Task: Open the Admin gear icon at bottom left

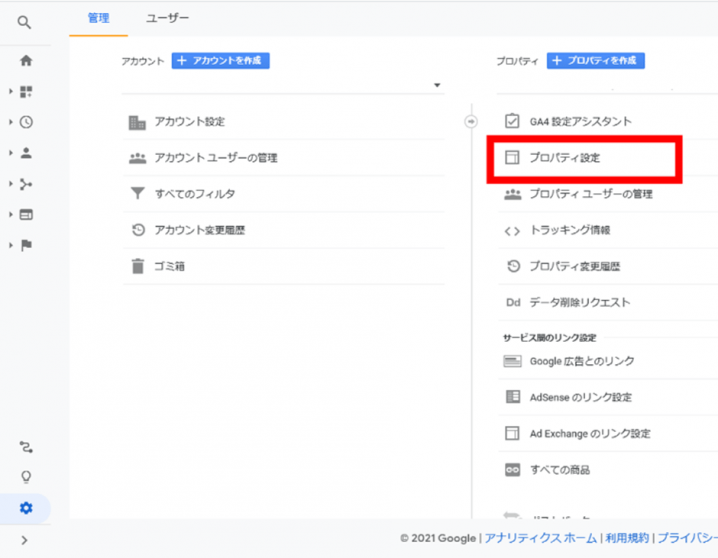Action: pos(26,508)
